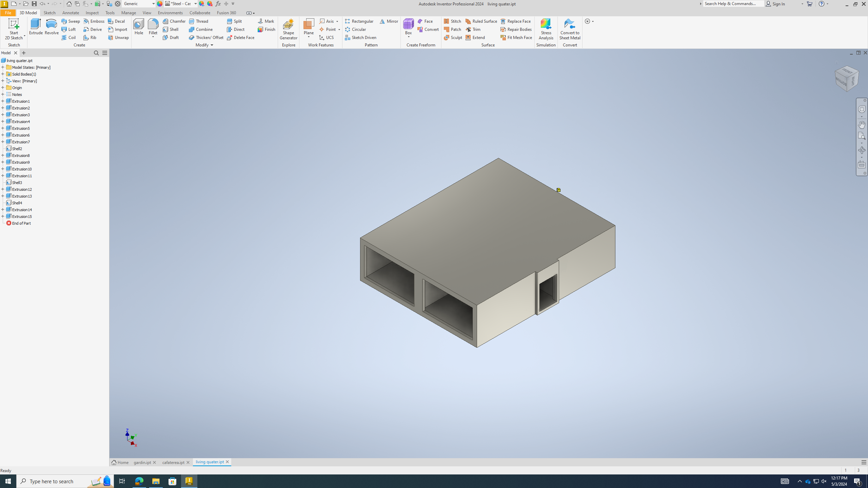Open the Environments ribbon tab

(170, 13)
